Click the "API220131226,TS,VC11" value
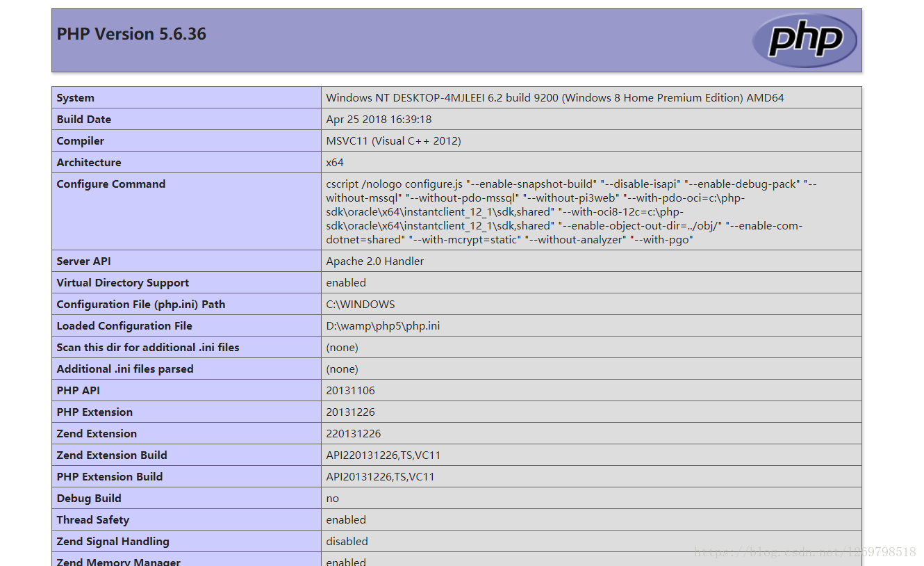The width and height of the screenshot is (924, 566). pos(383,455)
